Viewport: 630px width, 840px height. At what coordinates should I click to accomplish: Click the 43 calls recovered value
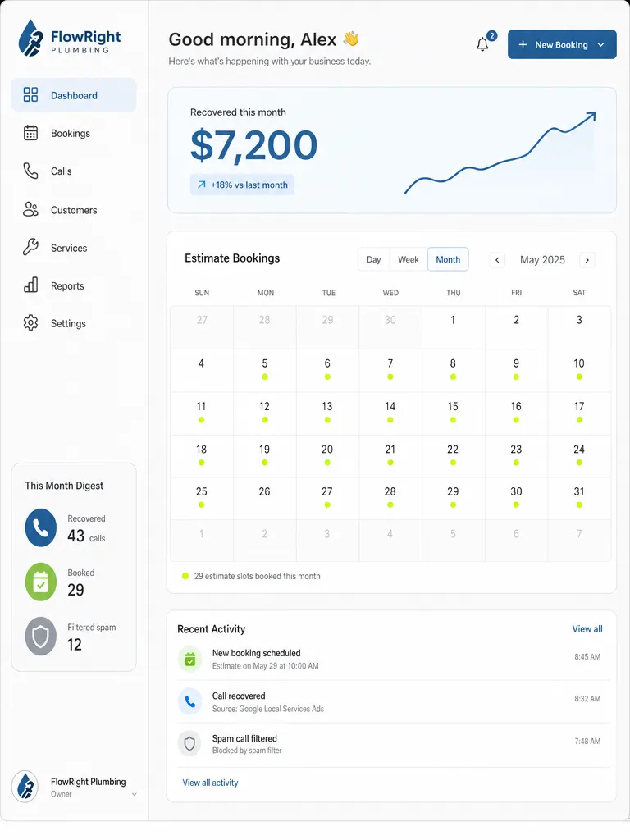pos(86,536)
